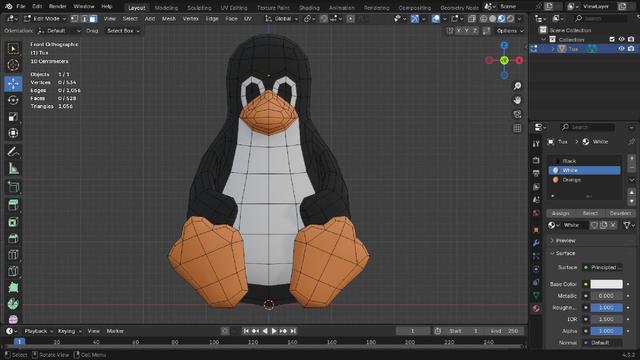The height and width of the screenshot is (360, 640).
Task: Select the Cursor tool in the left toolbar
Action: (13, 65)
